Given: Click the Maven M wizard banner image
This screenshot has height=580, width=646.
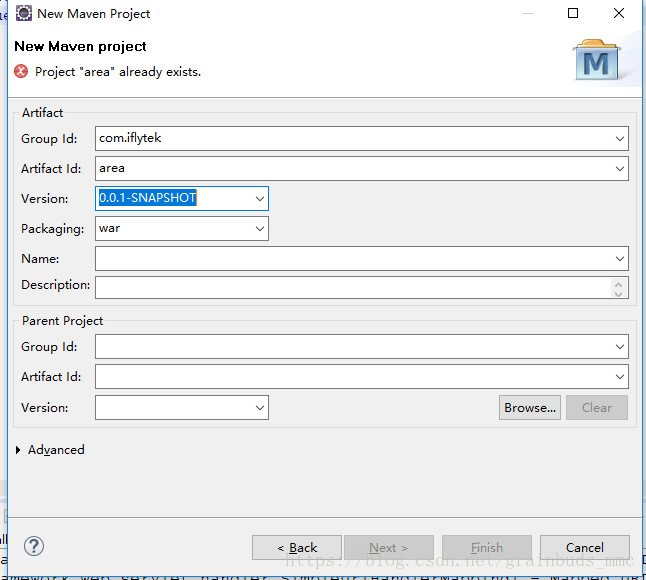Looking at the screenshot, I should (x=597, y=60).
